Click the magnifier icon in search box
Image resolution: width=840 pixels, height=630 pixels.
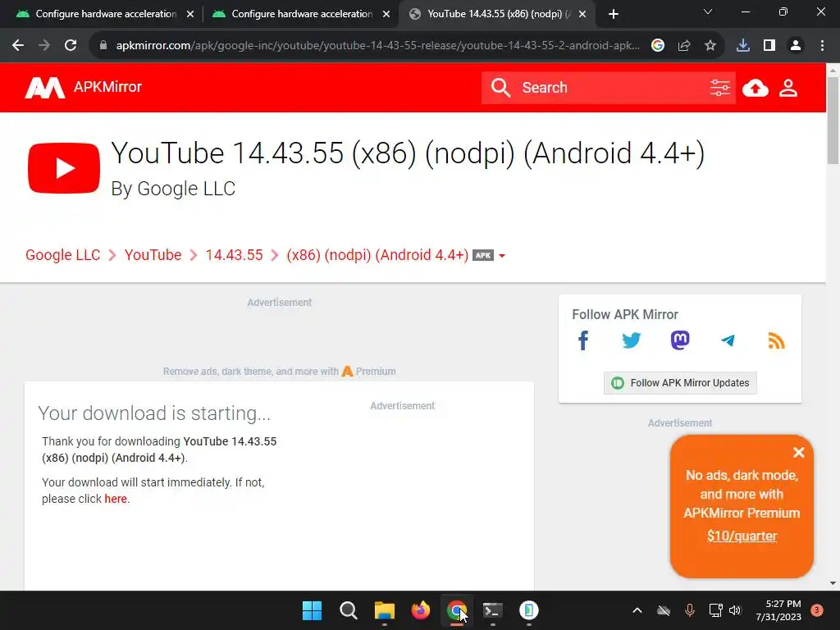coord(500,87)
